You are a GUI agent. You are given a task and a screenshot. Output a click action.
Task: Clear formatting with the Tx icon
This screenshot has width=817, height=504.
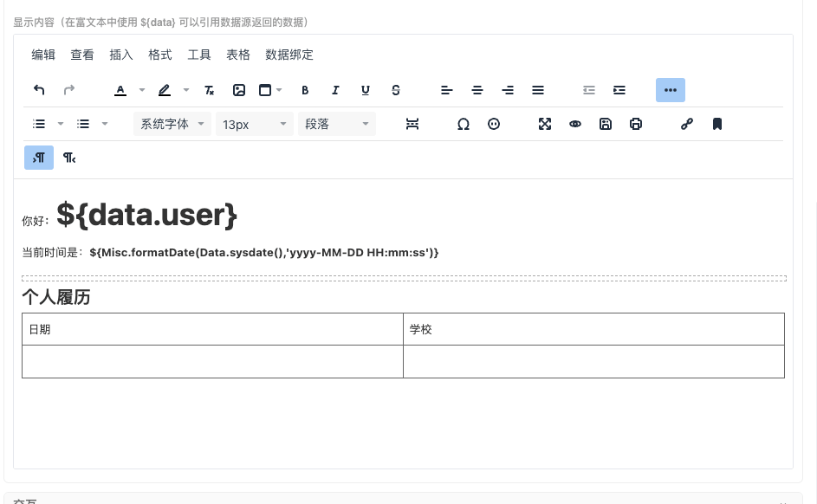click(209, 90)
